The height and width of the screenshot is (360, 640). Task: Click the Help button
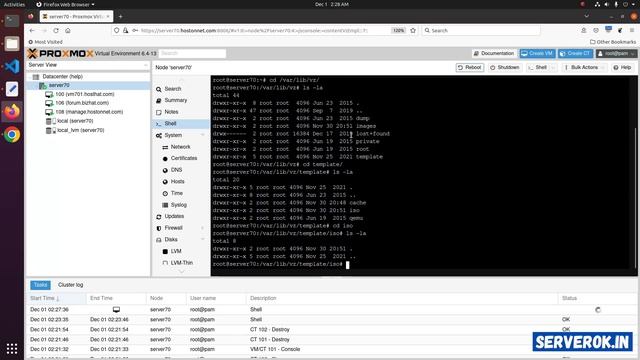(622, 67)
